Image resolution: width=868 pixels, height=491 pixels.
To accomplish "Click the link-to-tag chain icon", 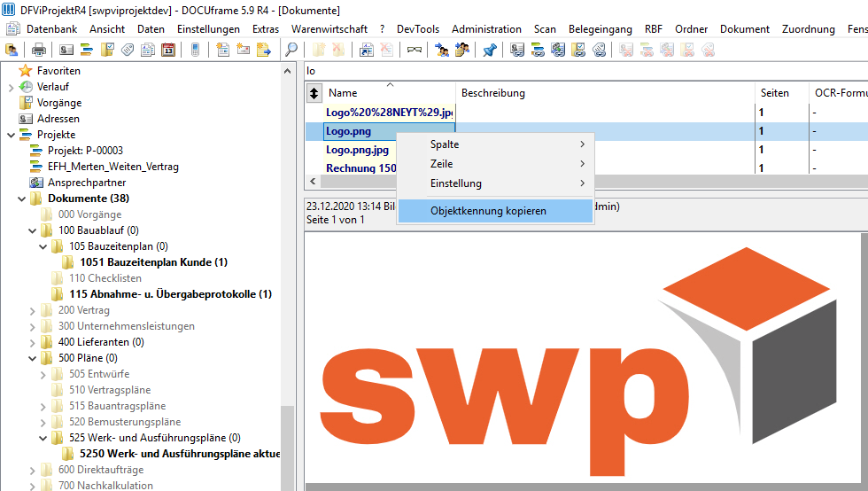I will tap(599, 51).
